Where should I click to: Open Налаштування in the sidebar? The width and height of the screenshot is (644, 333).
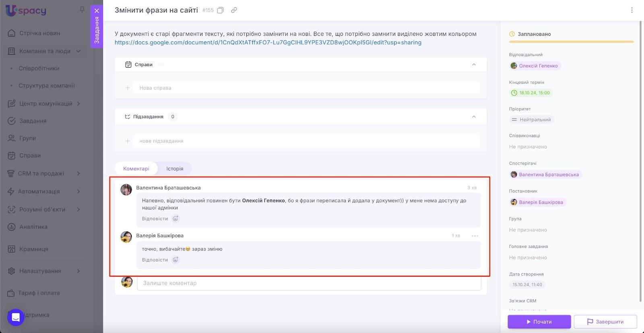coord(40,271)
